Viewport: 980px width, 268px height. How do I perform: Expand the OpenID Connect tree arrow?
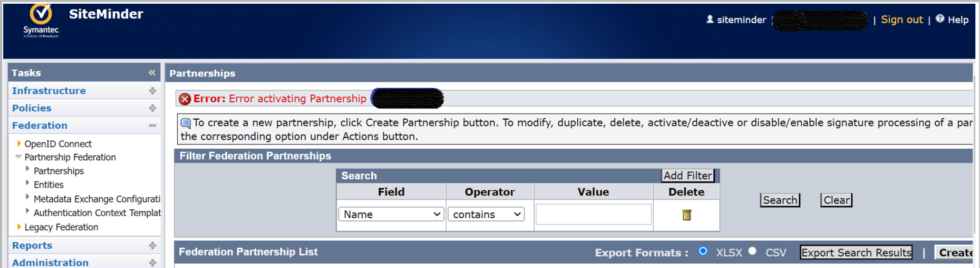19,144
